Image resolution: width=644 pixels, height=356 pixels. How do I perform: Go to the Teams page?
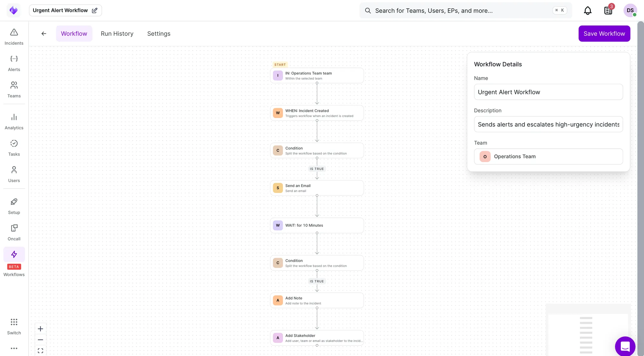tap(14, 89)
